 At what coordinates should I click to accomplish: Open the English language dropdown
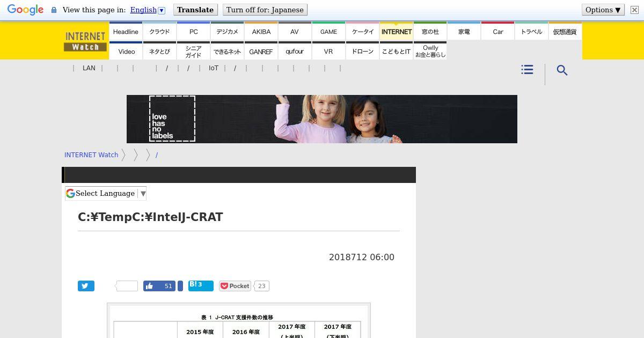(148, 10)
